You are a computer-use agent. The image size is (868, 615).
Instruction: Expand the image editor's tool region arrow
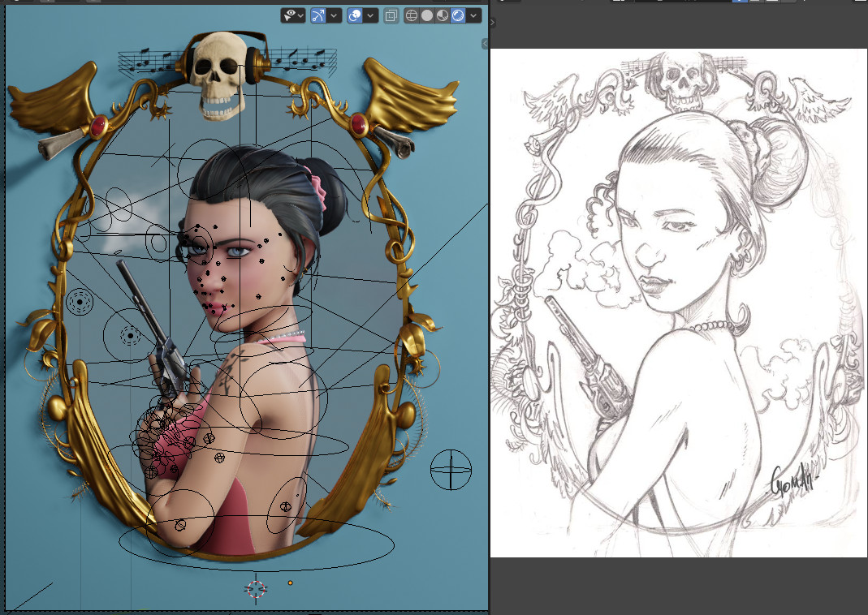pyautogui.click(x=493, y=23)
